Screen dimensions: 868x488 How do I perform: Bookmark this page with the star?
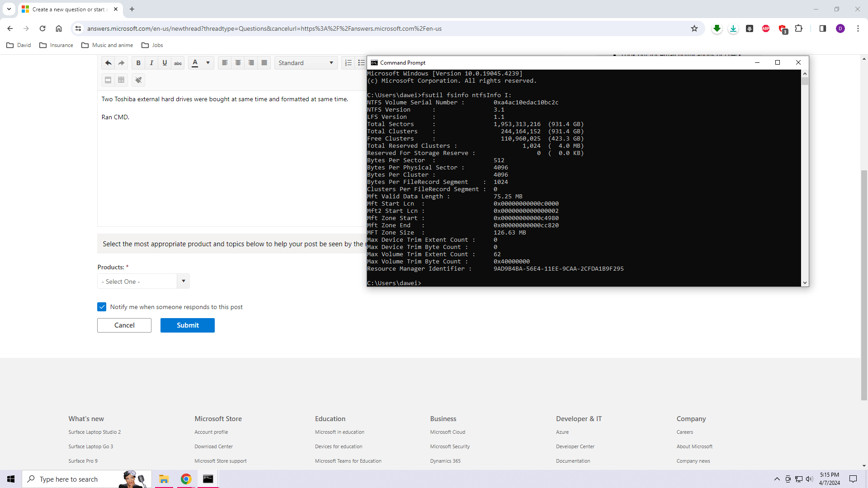(694, 28)
